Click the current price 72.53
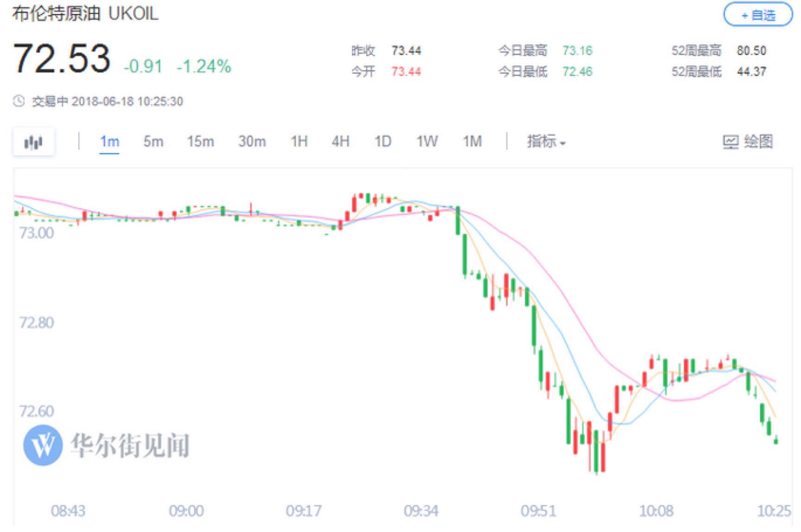The height and width of the screenshot is (532, 801). [62, 59]
